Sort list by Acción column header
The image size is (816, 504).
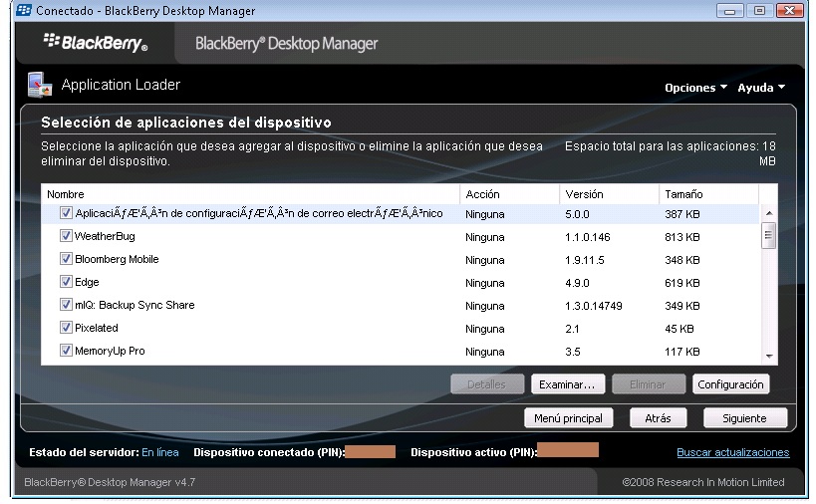pos(509,194)
